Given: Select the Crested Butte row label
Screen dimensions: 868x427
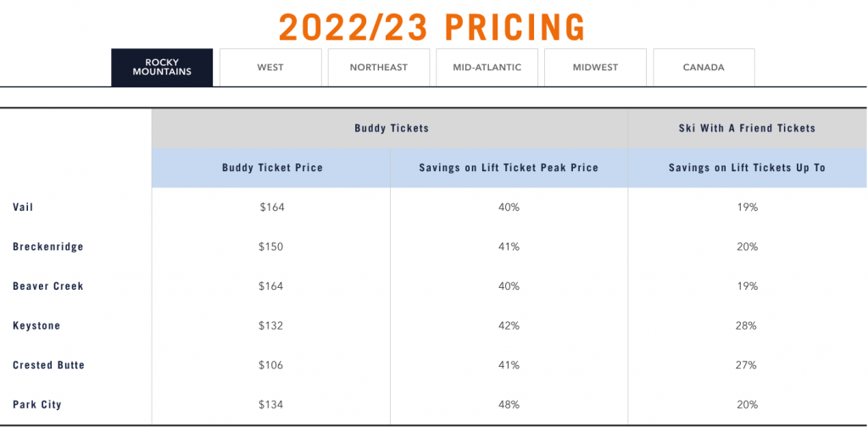Looking at the screenshot, I should pos(49,365).
